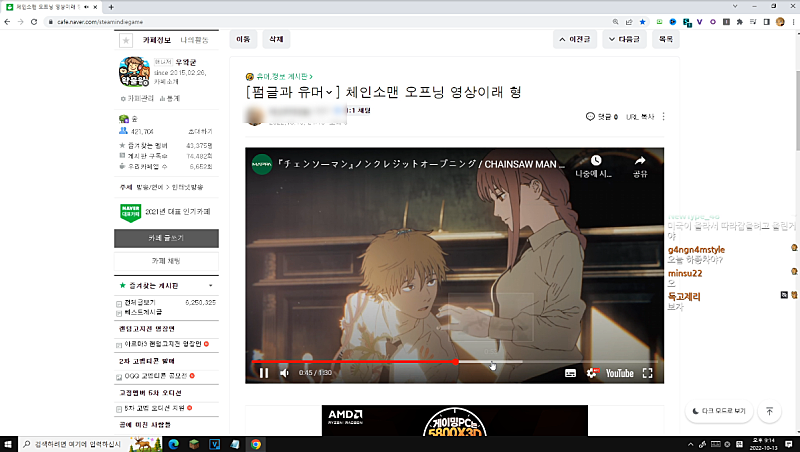Switch to 카페정보 tab
Screen dimensions: 800x452
pos(157,40)
